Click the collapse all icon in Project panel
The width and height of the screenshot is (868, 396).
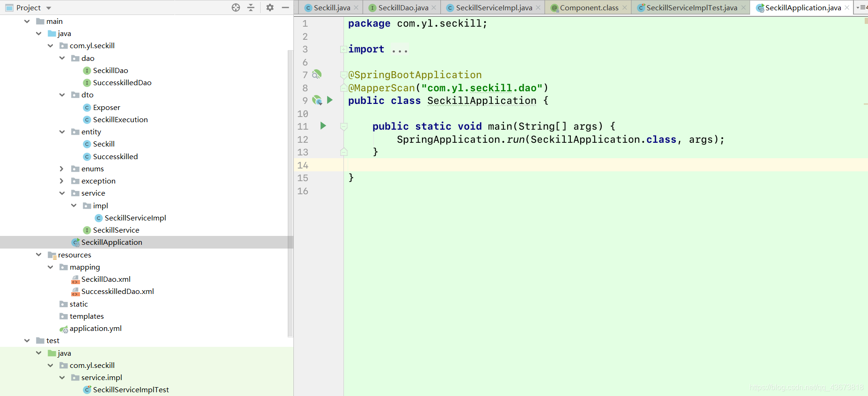point(251,7)
